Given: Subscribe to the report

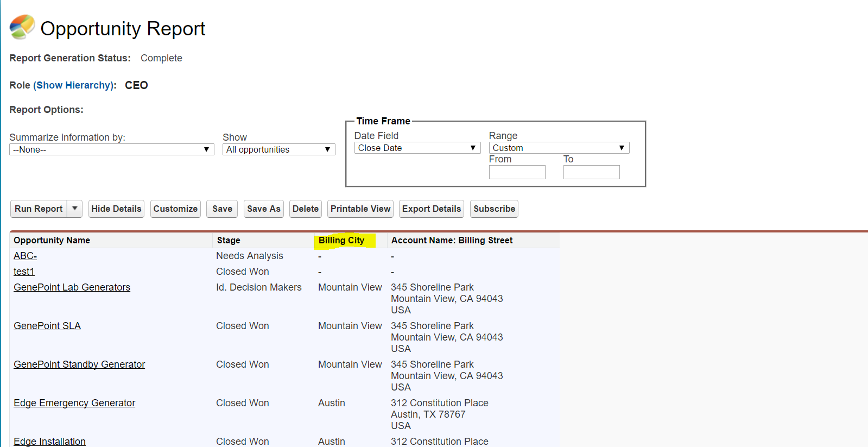Looking at the screenshot, I should tap(494, 209).
